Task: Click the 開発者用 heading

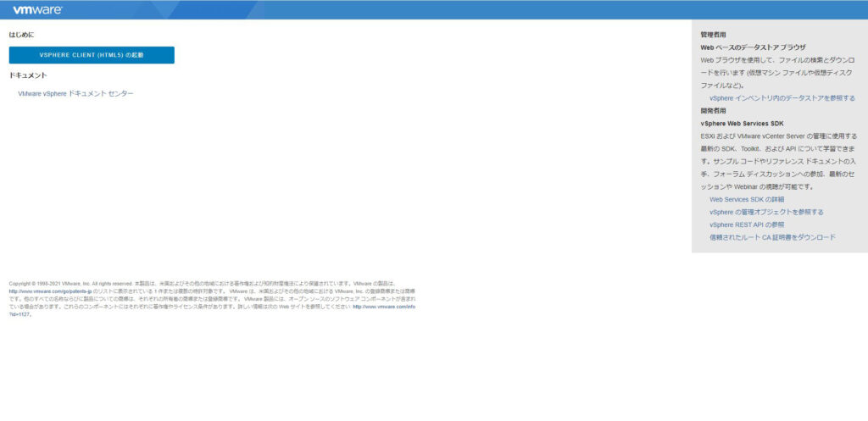Action: (713, 111)
